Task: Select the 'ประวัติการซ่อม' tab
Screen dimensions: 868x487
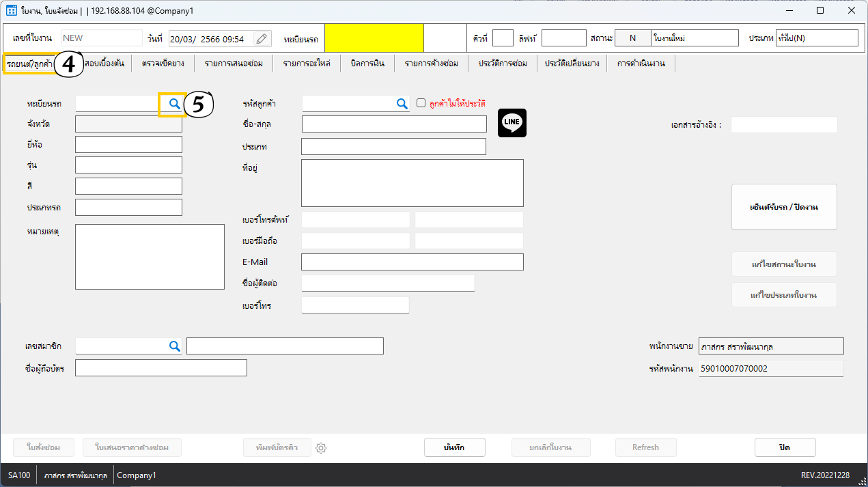Action: pyautogui.click(x=503, y=64)
